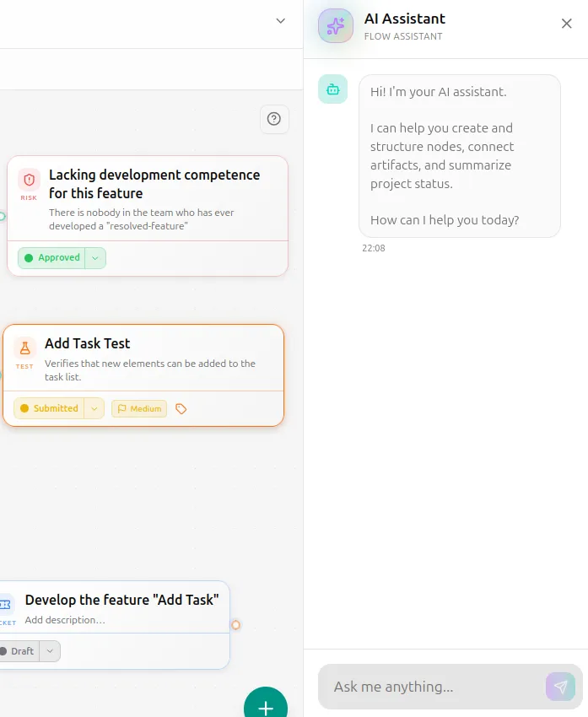Click the paper plane send icon
The height and width of the screenshot is (717, 588).
coord(560,687)
